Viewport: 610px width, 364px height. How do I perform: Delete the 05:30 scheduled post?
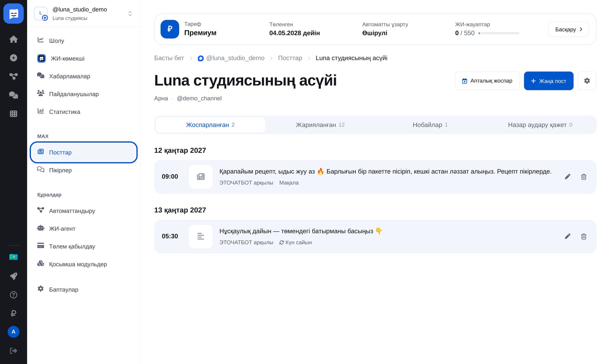click(584, 236)
